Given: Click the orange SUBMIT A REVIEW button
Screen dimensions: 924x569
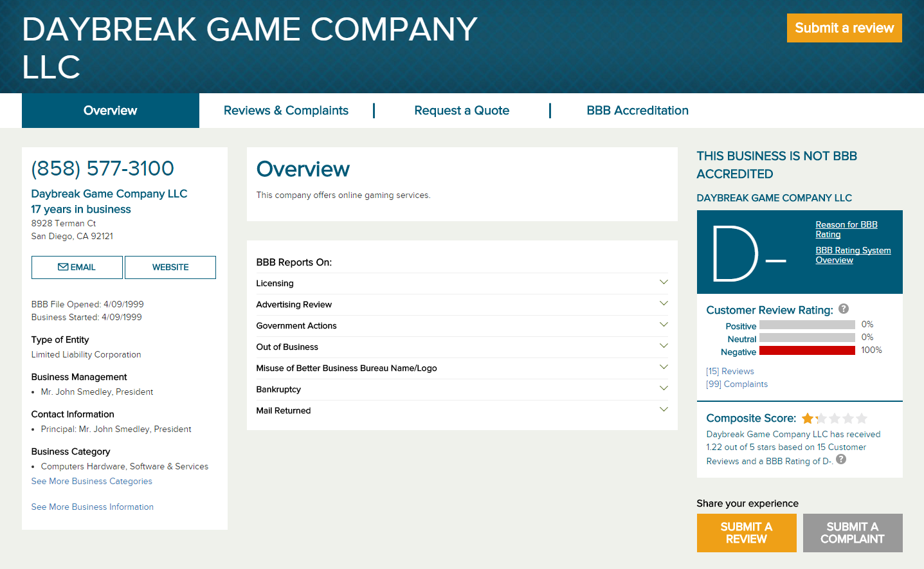Looking at the screenshot, I should pyautogui.click(x=747, y=533).
